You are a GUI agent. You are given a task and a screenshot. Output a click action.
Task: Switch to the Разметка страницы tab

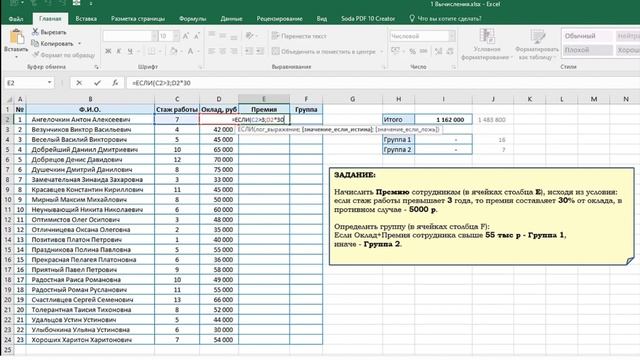click(138, 19)
